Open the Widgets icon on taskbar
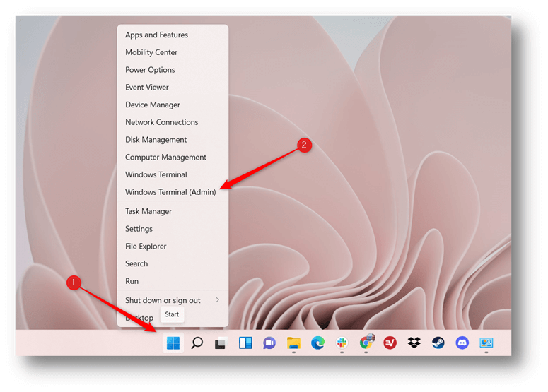Image resolution: width=548 pixels, height=392 pixels. point(245,343)
